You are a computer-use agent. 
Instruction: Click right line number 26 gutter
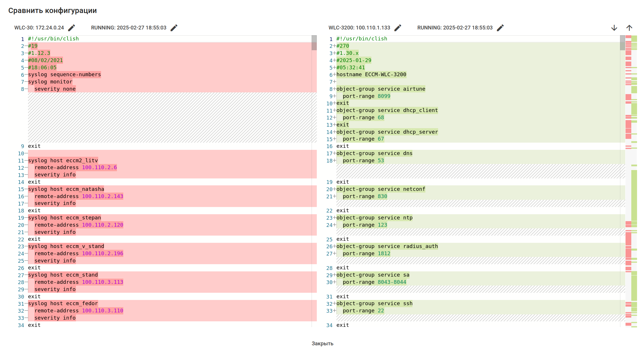[x=329, y=246]
